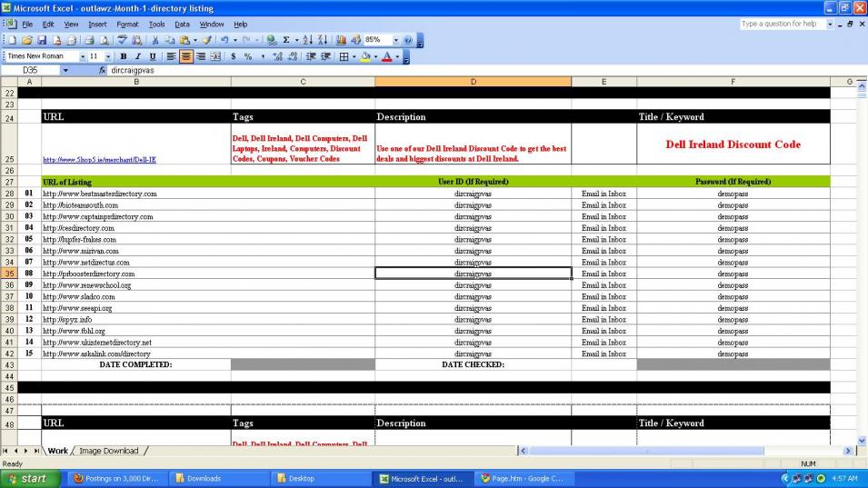868x488 pixels.
Task: Click the Open file folder icon
Action: [26, 40]
